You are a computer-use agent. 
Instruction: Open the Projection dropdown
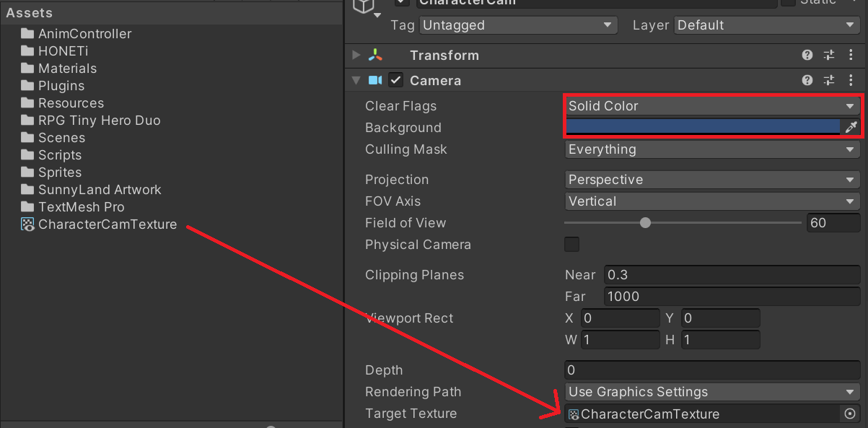click(712, 180)
